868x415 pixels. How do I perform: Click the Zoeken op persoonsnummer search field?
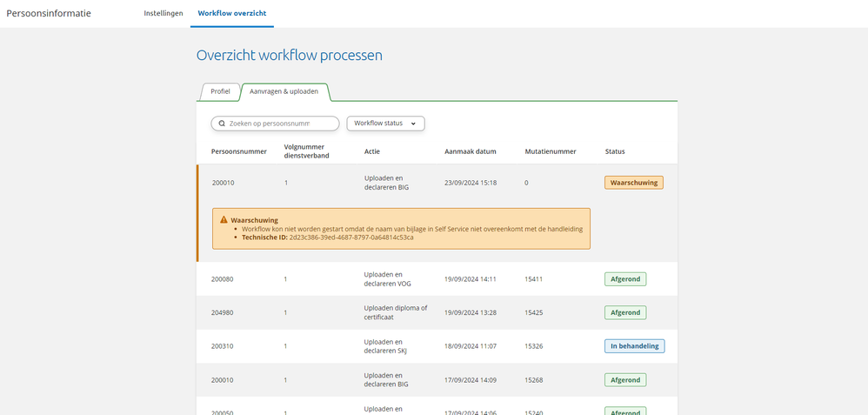point(280,124)
